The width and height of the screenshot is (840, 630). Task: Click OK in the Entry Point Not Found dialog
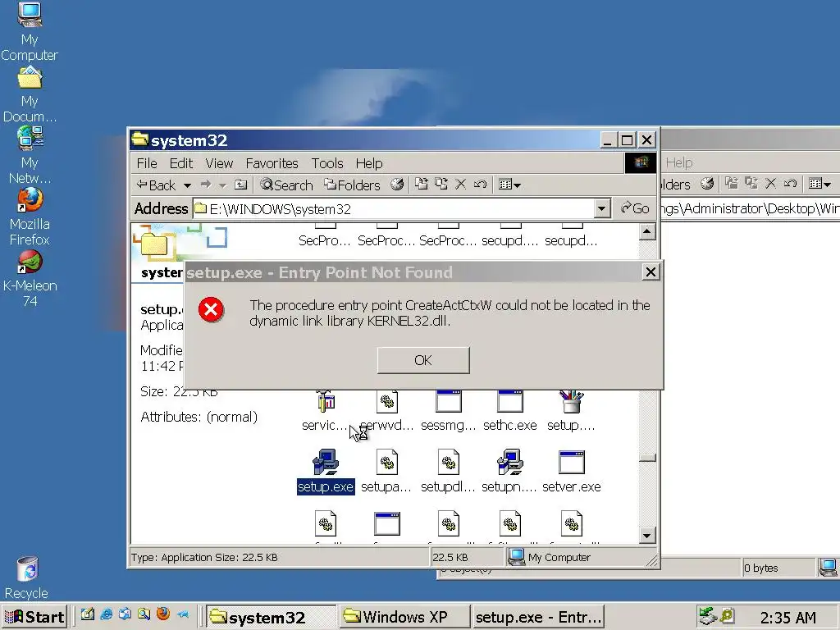[423, 360]
